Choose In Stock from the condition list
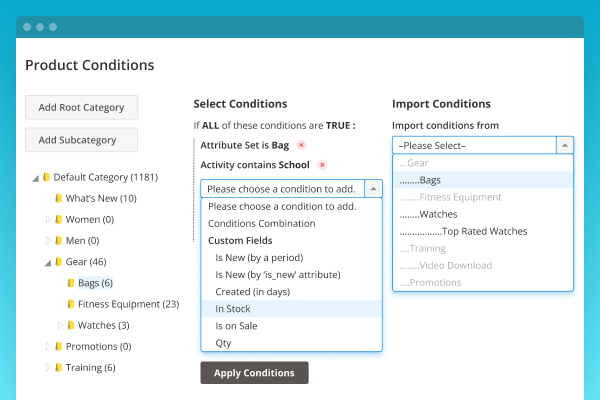Viewport: 600px width, 400px height. point(232,309)
